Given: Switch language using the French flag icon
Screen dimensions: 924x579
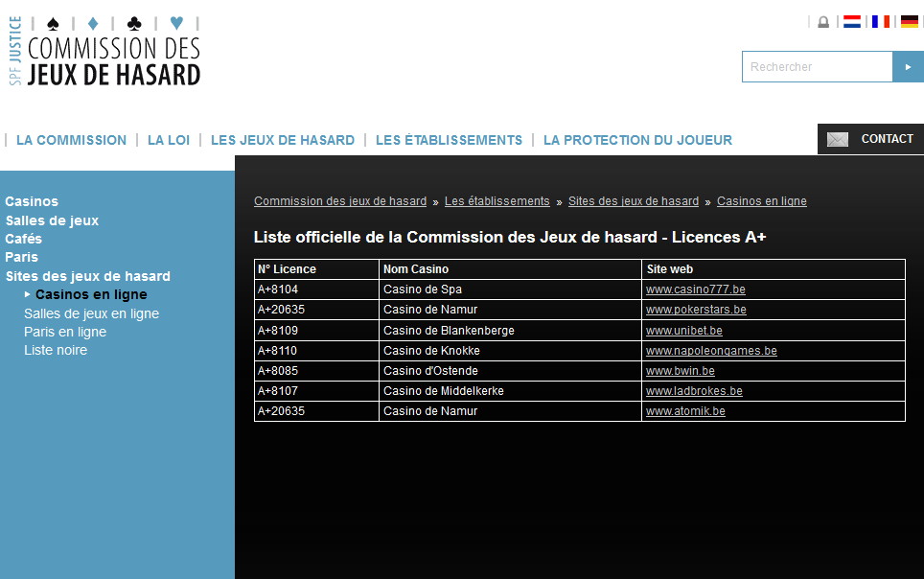Looking at the screenshot, I should tap(881, 20).
